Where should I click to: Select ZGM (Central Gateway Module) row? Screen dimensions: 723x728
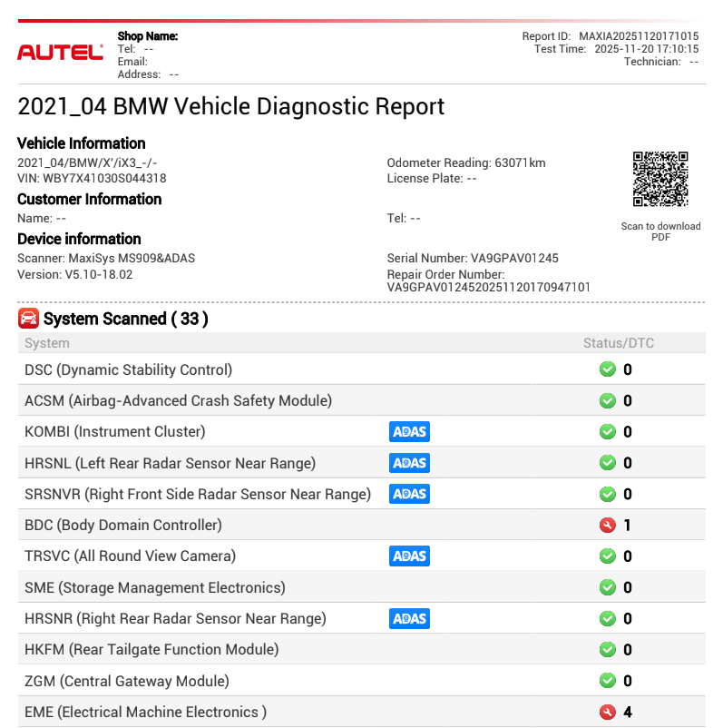[127, 681]
